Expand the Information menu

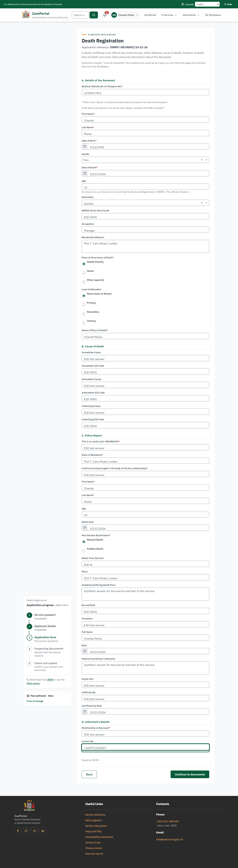[x=191, y=15]
